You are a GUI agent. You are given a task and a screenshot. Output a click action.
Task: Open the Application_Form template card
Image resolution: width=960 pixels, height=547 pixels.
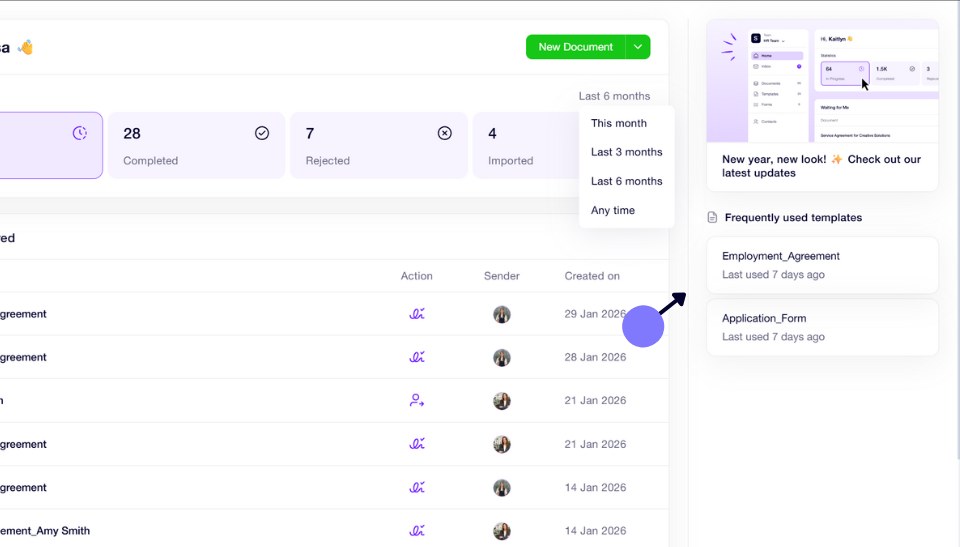822,328
